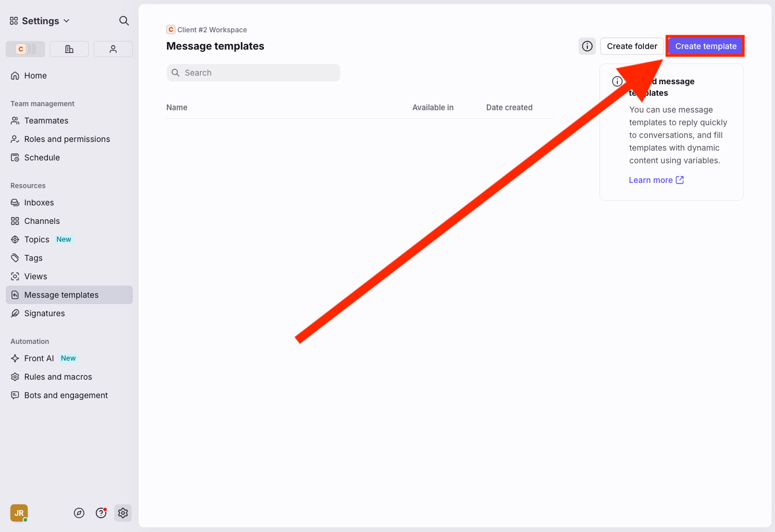
Task: Open the help question mark icon
Action: click(x=101, y=513)
